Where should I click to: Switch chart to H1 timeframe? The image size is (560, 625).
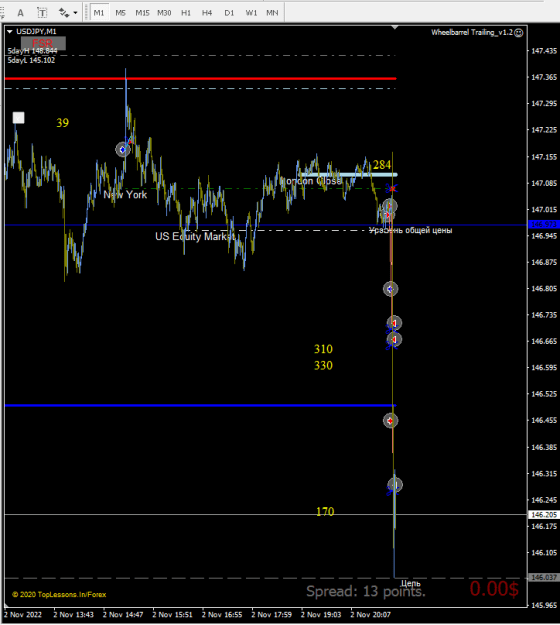coord(186,13)
